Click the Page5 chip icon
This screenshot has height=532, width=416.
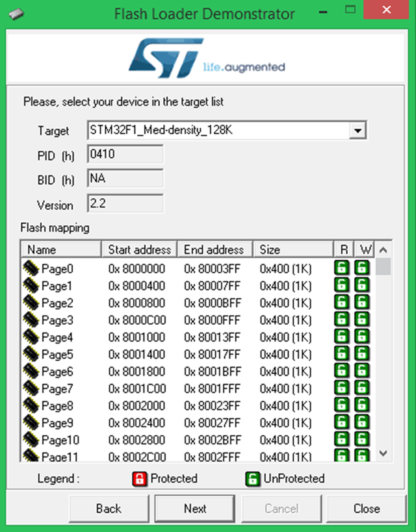[31, 354]
